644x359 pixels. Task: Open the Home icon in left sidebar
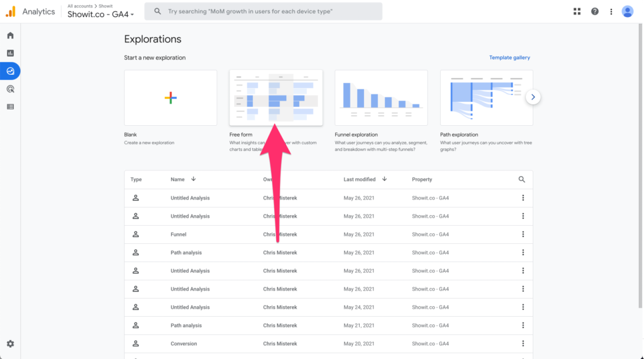pyautogui.click(x=10, y=35)
